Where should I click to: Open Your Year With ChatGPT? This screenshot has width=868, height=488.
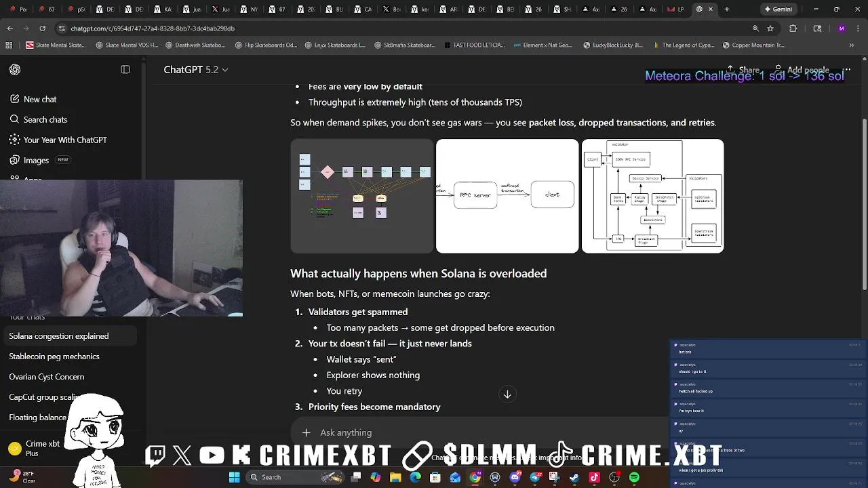[x=58, y=140]
